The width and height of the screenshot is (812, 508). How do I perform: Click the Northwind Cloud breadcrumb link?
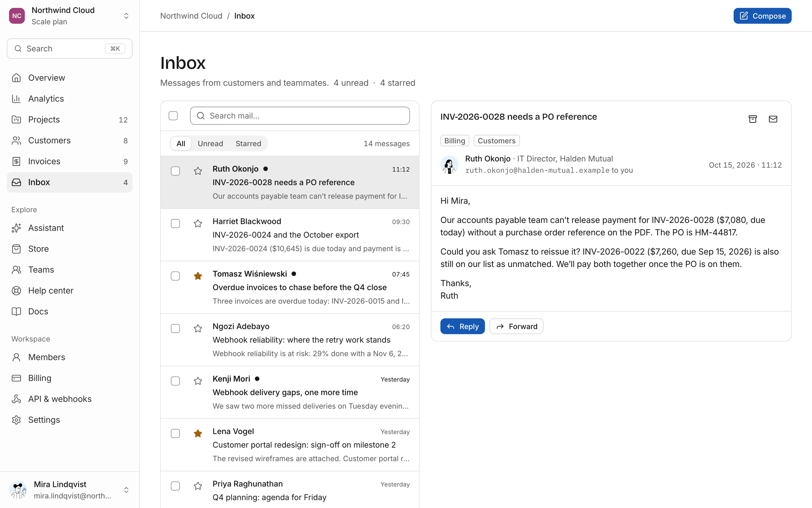(191, 16)
